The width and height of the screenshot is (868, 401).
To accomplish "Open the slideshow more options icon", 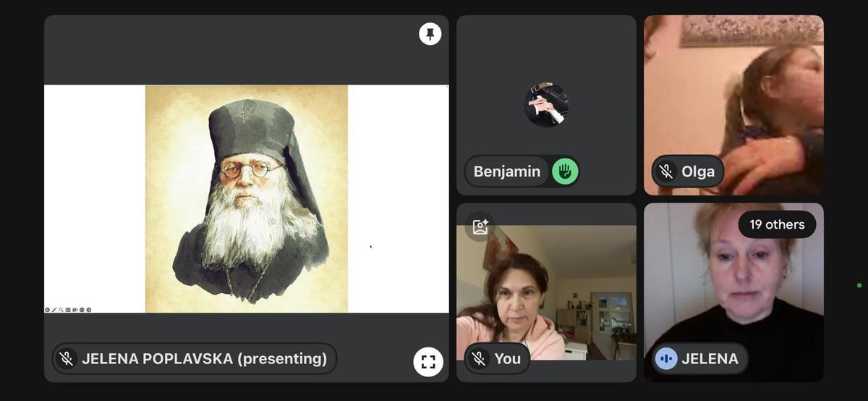I will pos(82,310).
